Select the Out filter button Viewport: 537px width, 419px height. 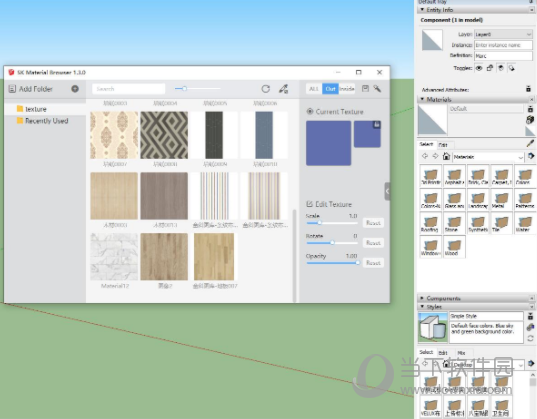tap(330, 89)
